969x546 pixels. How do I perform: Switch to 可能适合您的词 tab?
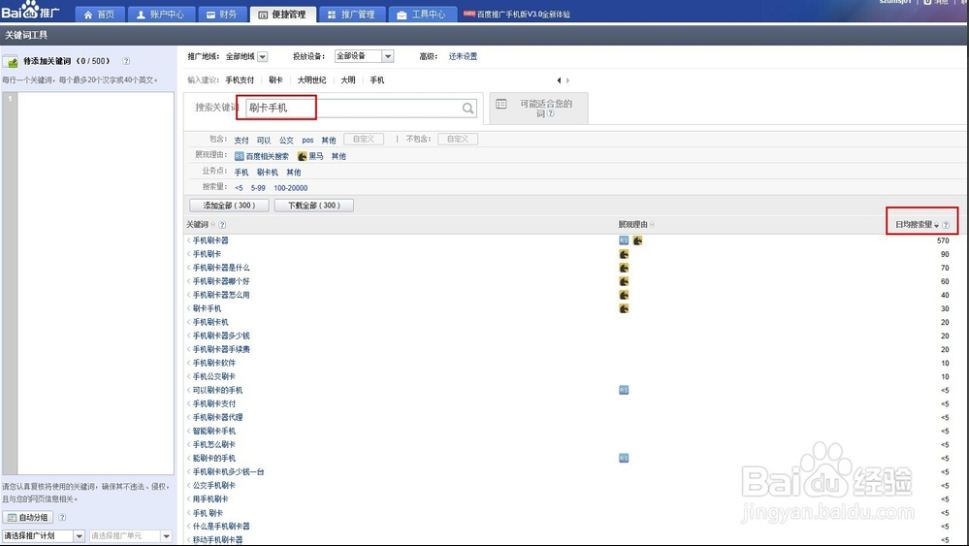click(538, 108)
